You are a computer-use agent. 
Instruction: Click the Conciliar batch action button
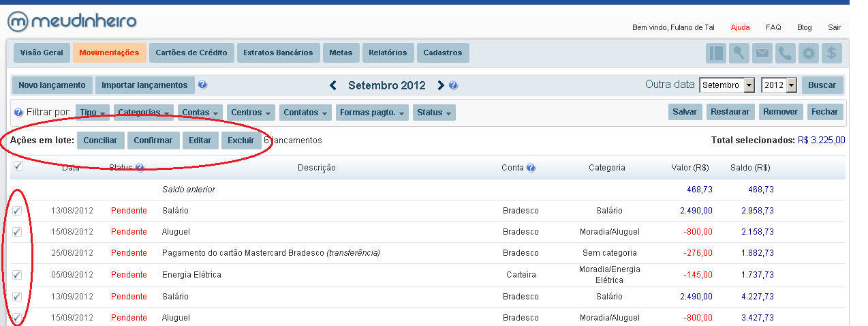point(100,140)
